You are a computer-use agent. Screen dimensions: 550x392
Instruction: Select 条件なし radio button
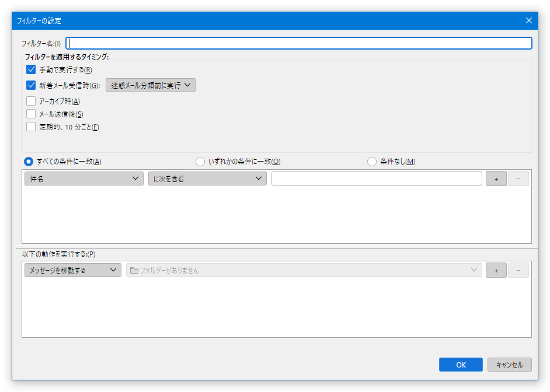pos(372,162)
